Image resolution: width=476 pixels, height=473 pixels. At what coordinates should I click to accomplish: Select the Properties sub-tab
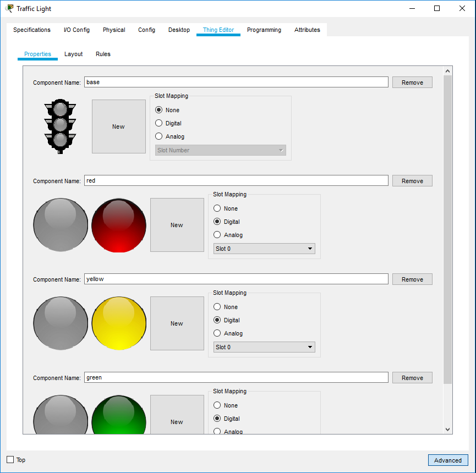pos(37,54)
